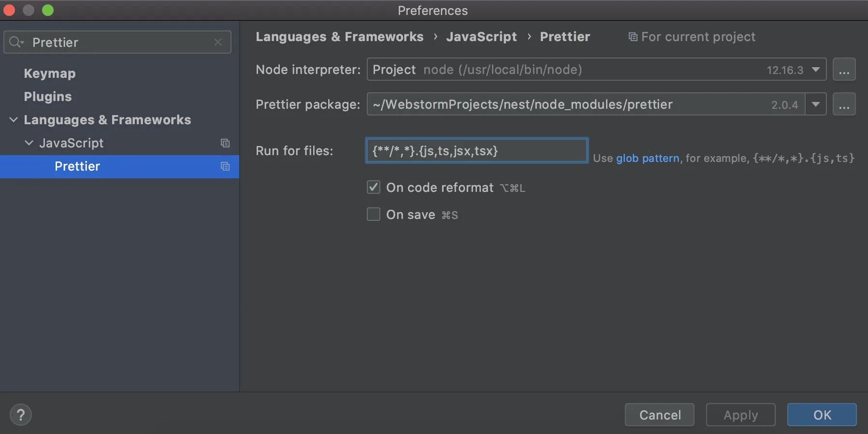Screen dimensions: 868x434
Task: Clear the Prettier search text
Action: (218, 42)
